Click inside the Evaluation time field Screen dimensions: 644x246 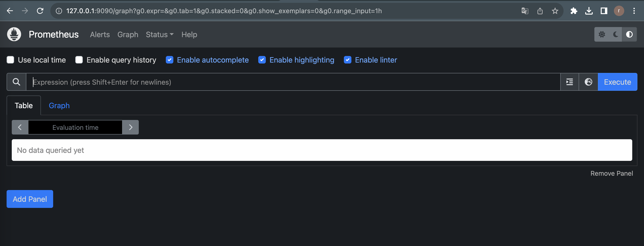[75, 127]
